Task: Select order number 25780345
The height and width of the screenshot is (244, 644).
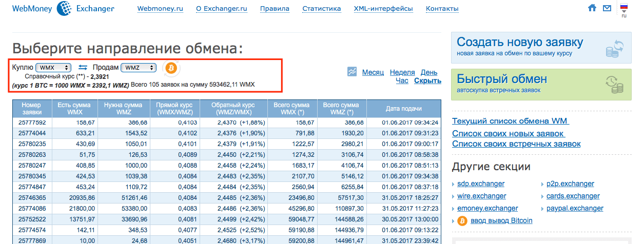Action: tap(32, 176)
